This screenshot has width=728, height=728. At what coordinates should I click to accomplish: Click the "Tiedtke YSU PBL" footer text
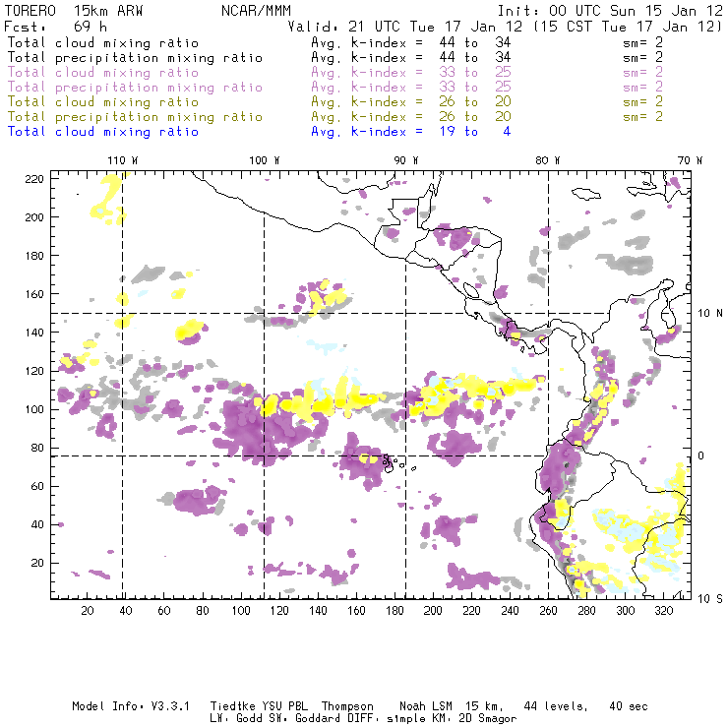(x=259, y=706)
